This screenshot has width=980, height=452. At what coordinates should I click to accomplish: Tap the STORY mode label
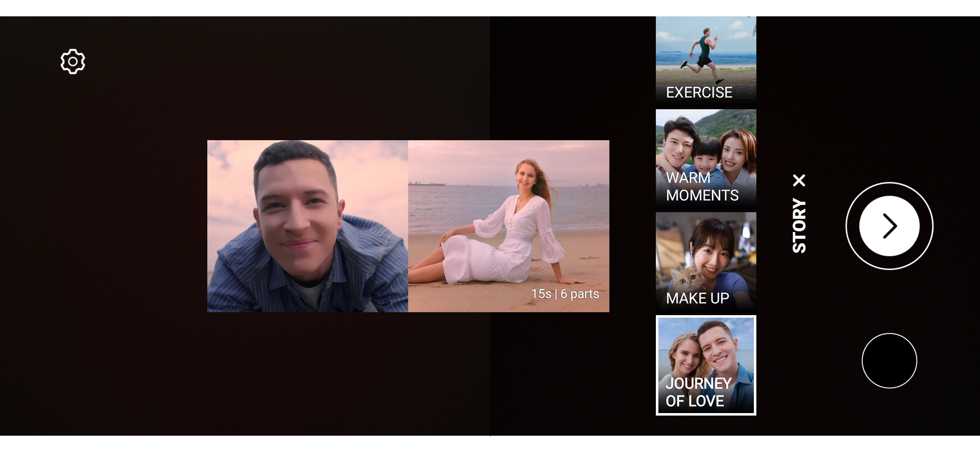click(x=799, y=226)
